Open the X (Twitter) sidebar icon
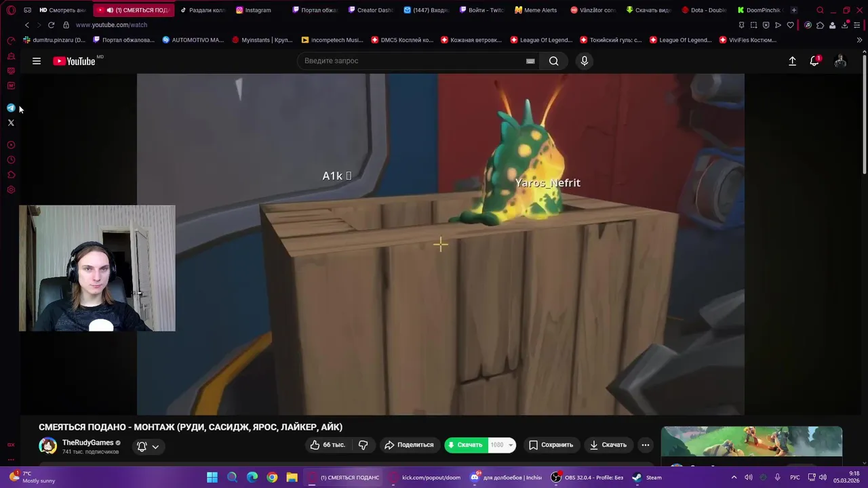868x488 pixels. pos(11,123)
